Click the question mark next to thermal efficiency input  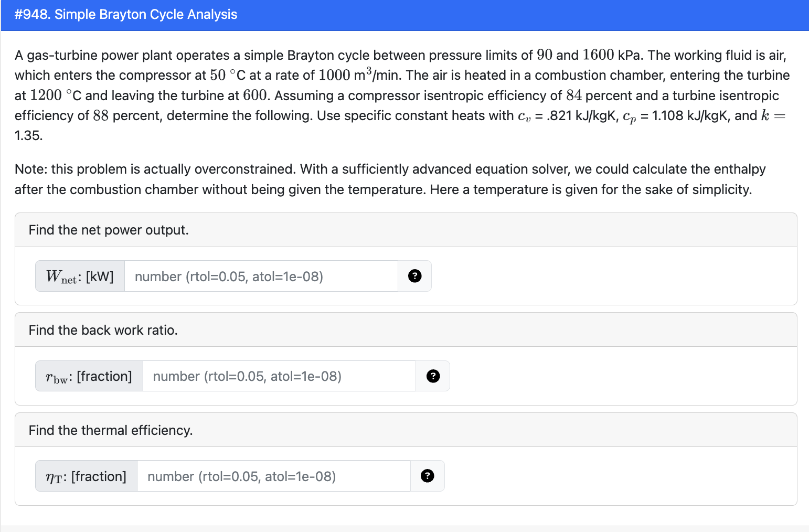click(427, 476)
